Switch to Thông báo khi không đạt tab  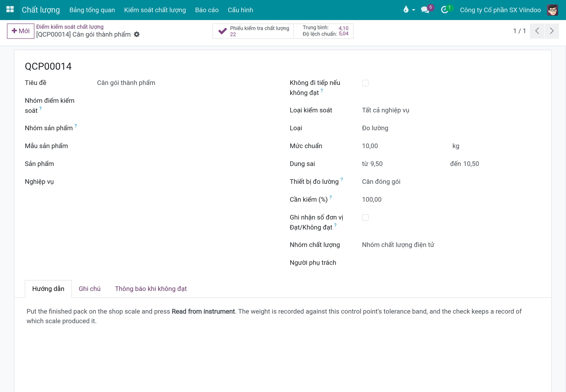pyautogui.click(x=151, y=289)
